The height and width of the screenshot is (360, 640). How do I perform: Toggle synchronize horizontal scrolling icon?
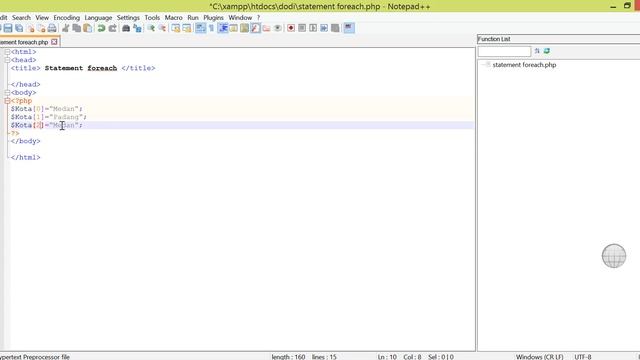(x=187, y=28)
